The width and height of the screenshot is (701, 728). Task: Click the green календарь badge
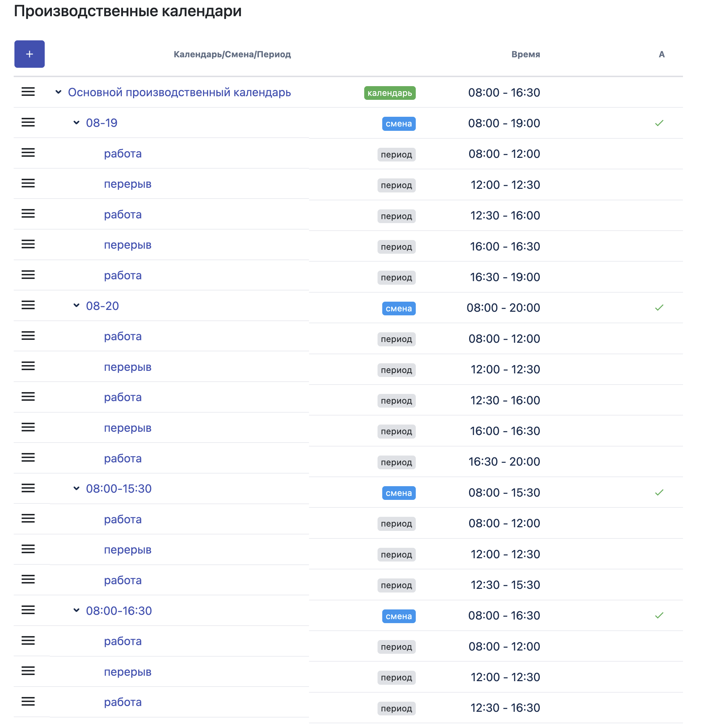[389, 93]
